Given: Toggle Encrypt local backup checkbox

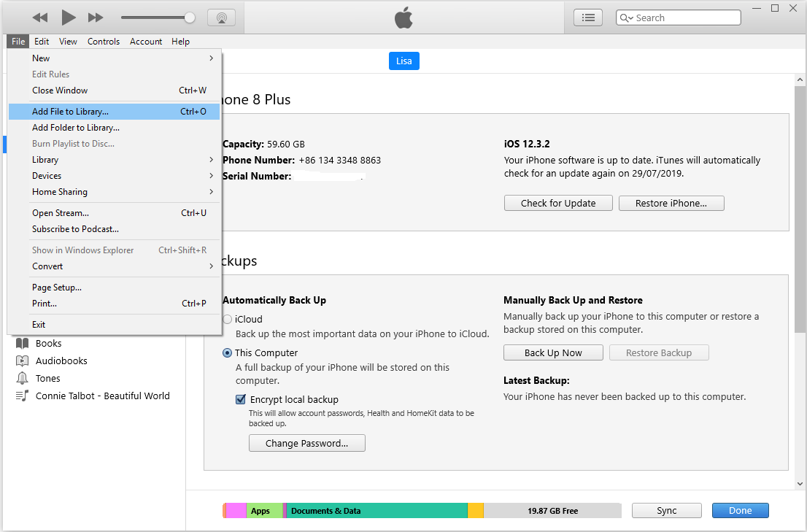Looking at the screenshot, I should point(240,399).
